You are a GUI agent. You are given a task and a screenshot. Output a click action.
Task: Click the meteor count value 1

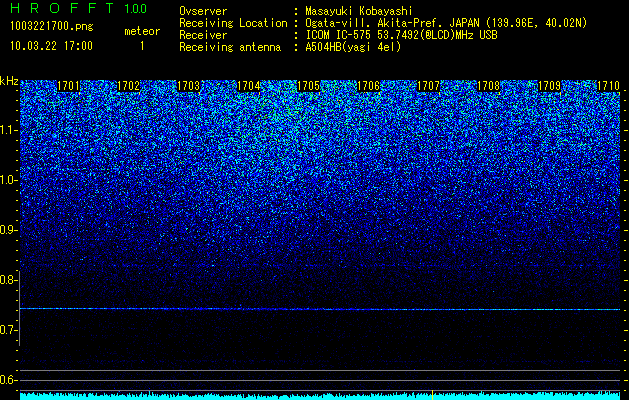click(142, 46)
